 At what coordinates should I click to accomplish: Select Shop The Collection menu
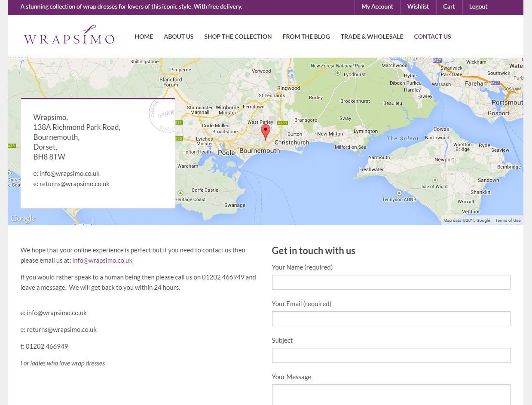click(238, 37)
